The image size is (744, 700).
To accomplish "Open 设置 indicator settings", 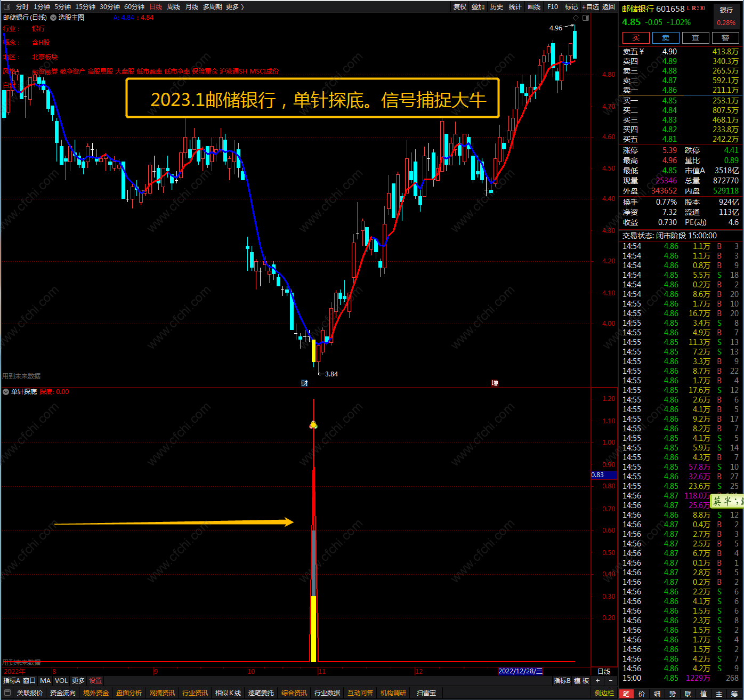I will [x=95, y=681].
